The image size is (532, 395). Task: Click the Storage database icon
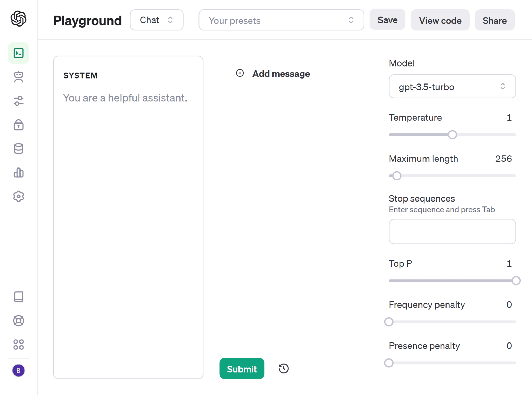coord(19,148)
